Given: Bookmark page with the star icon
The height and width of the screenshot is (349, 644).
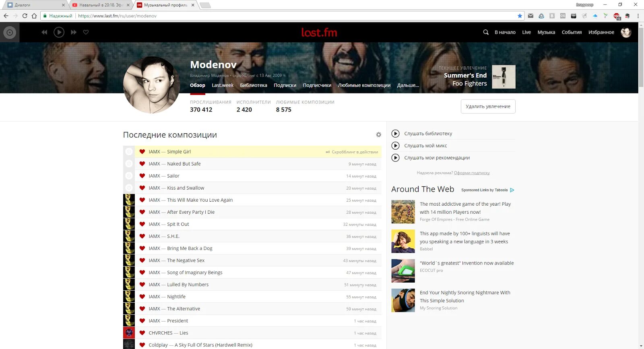Looking at the screenshot, I should click(x=520, y=16).
